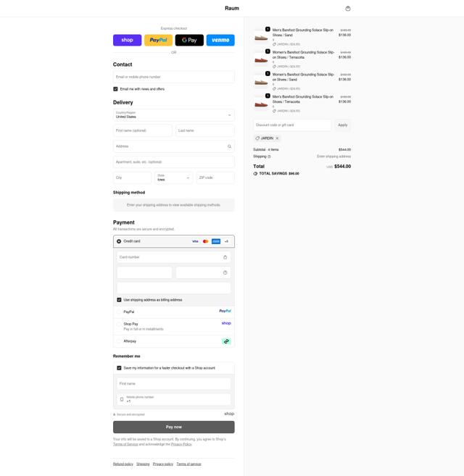The image size is (464, 476).
Task: Choose Shop Pay payment method
Action: pos(119,324)
